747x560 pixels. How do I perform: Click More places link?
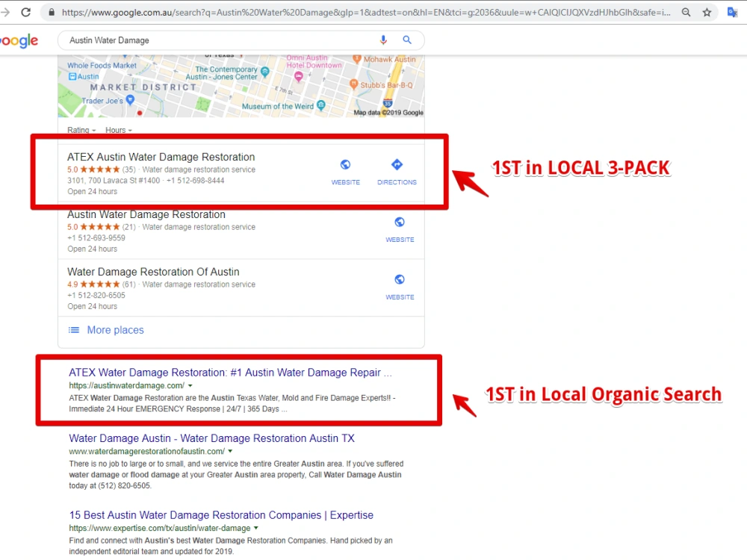pos(115,330)
